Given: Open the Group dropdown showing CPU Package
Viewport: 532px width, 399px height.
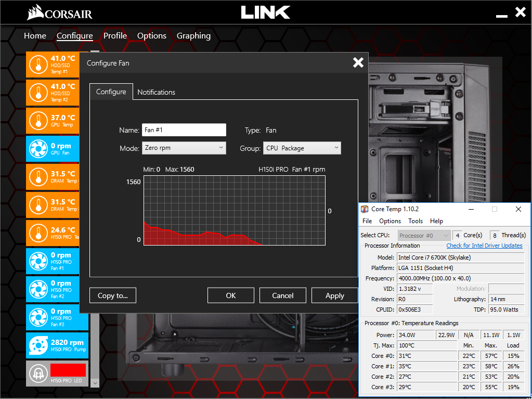Looking at the screenshot, I should tap(302, 148).
